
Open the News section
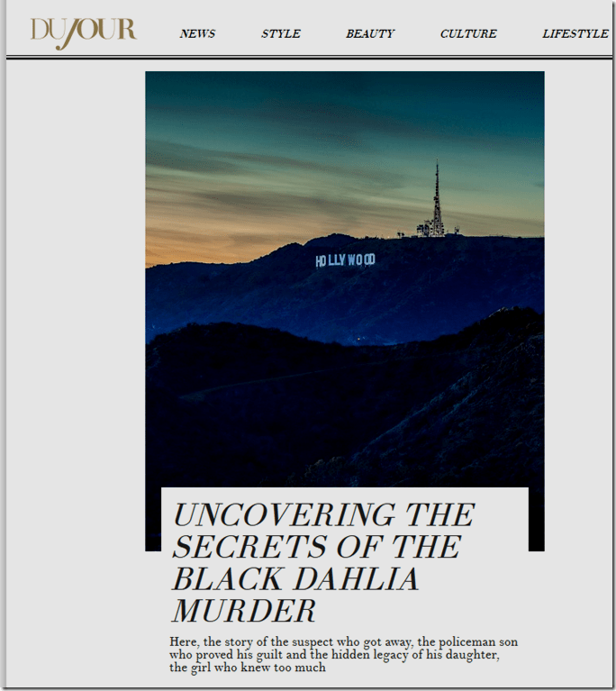tap(197, 34)
